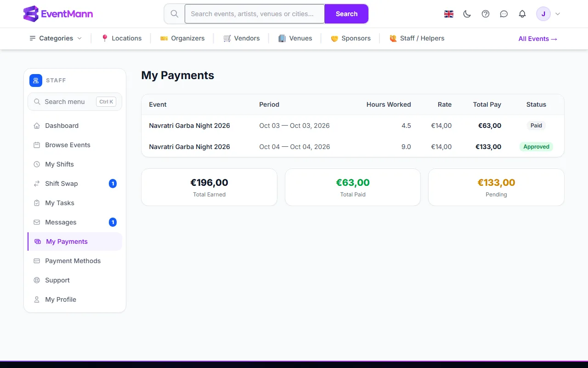Screen dimensions: 588x368
Task: Open the Organizers menu item
Action: tap(182, 38)
